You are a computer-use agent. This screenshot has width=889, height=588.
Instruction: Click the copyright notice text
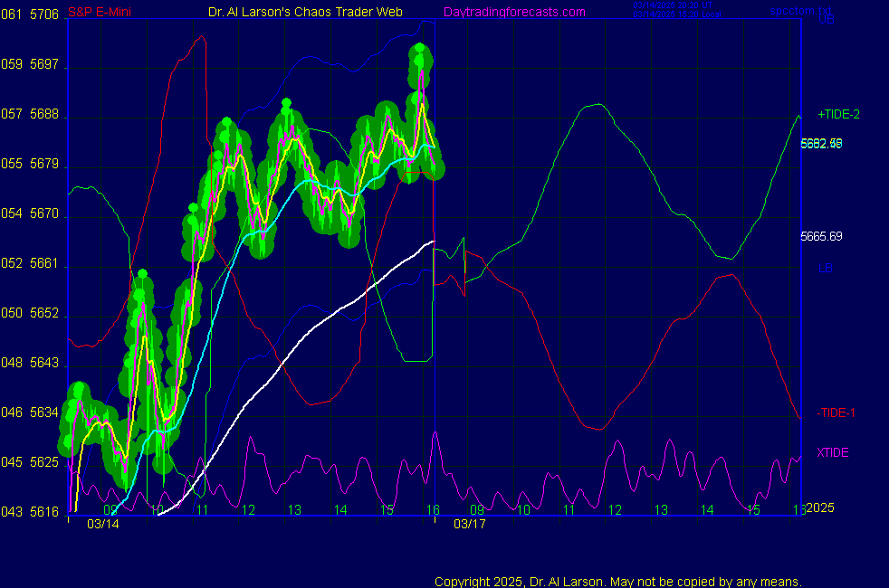click(618, 582)
